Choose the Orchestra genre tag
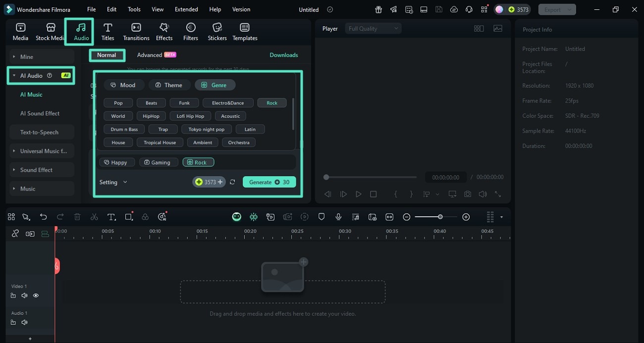The image size is (644, 343). tap(239, 143)
